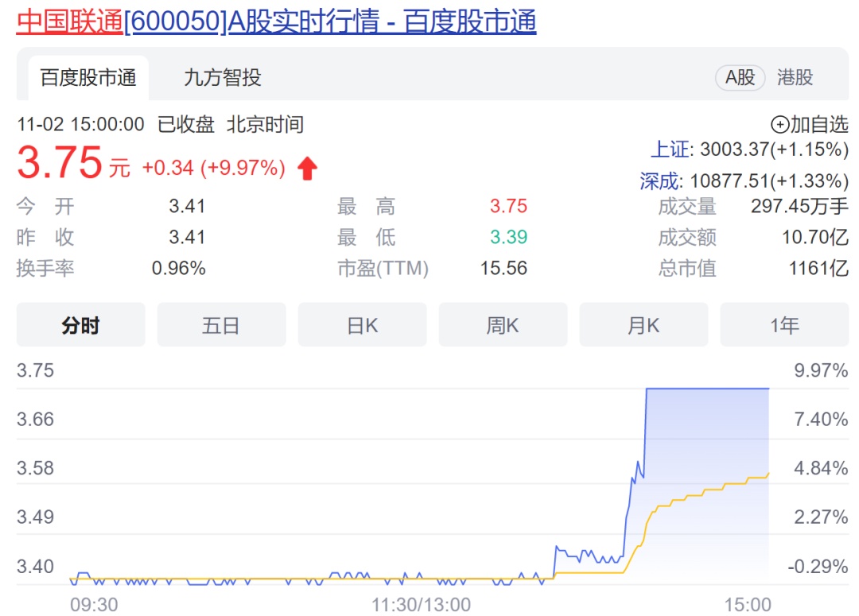The image size is (859, 616).
Task: Switch to the 百度股市通 tab
Action: tap(88, 78)
